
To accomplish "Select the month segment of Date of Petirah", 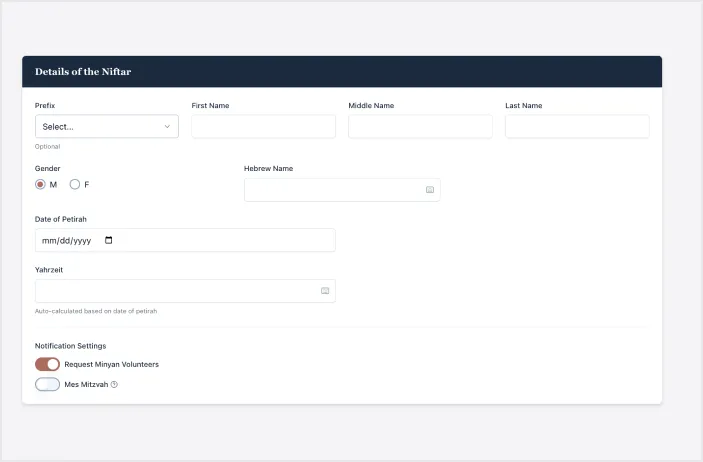I will click(x=48, y=241).
